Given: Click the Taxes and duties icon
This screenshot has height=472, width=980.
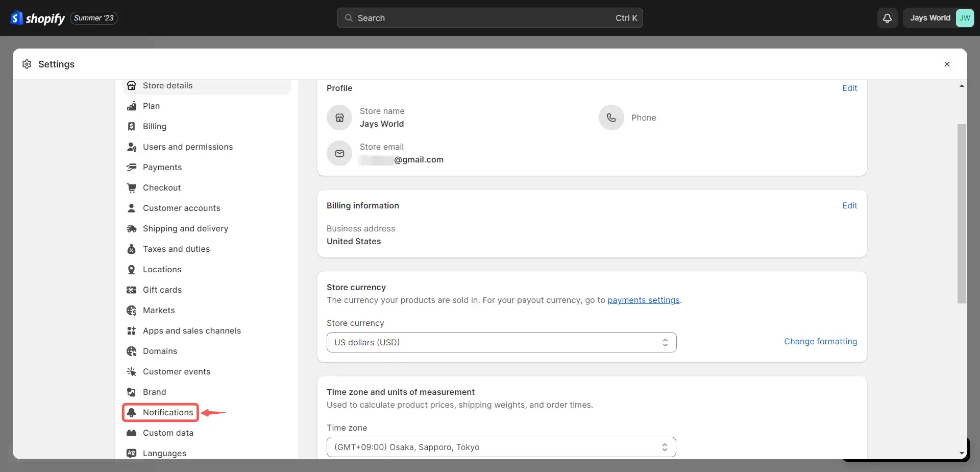Looking at the screenshot, I should 132,249.
